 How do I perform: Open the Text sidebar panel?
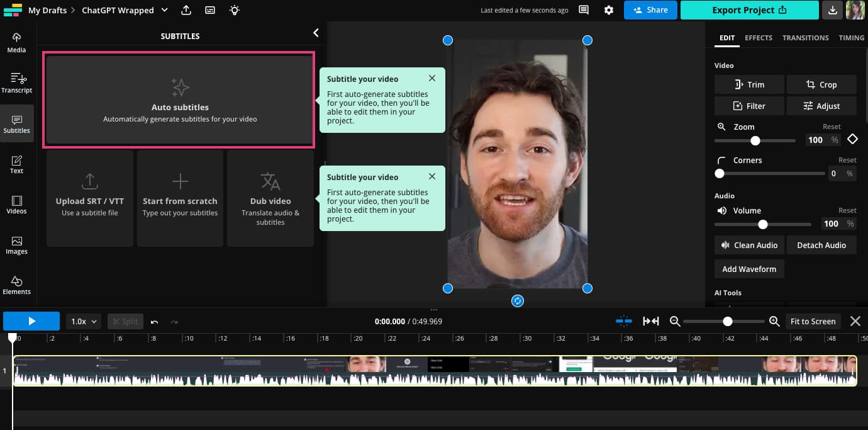[16, 164]
